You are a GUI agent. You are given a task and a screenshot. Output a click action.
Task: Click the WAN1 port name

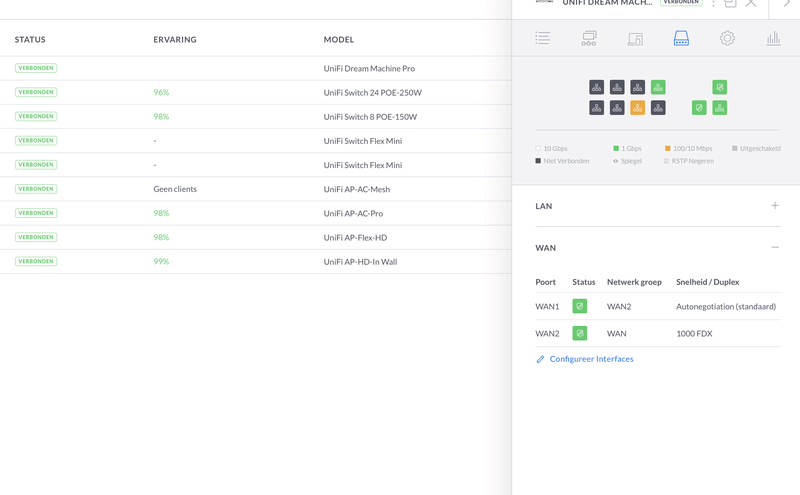(547, 306)
